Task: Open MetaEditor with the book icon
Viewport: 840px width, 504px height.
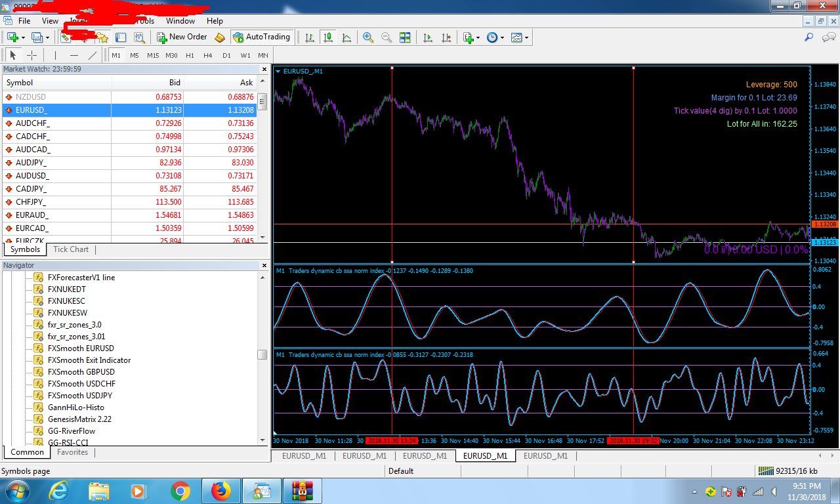Action: (x=220, y=37)
